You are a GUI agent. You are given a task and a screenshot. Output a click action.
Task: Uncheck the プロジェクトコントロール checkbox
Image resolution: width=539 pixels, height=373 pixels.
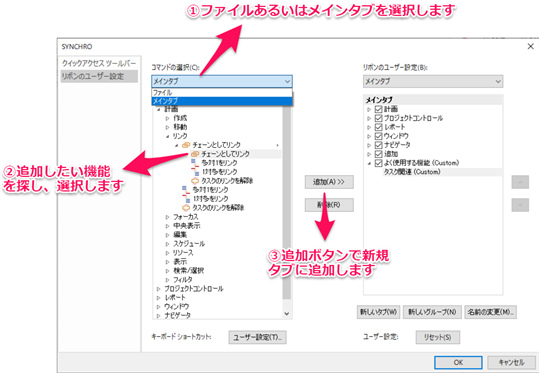click(x=378, y=118)
